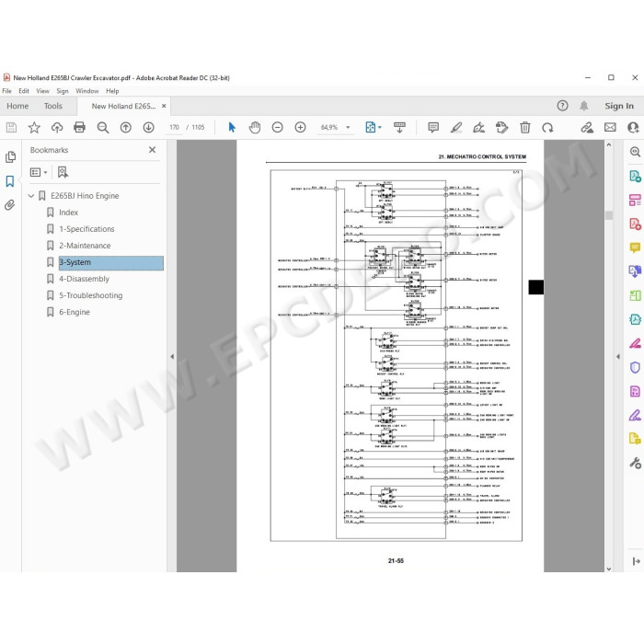Open the Edit menu

[x=24, y=91]
